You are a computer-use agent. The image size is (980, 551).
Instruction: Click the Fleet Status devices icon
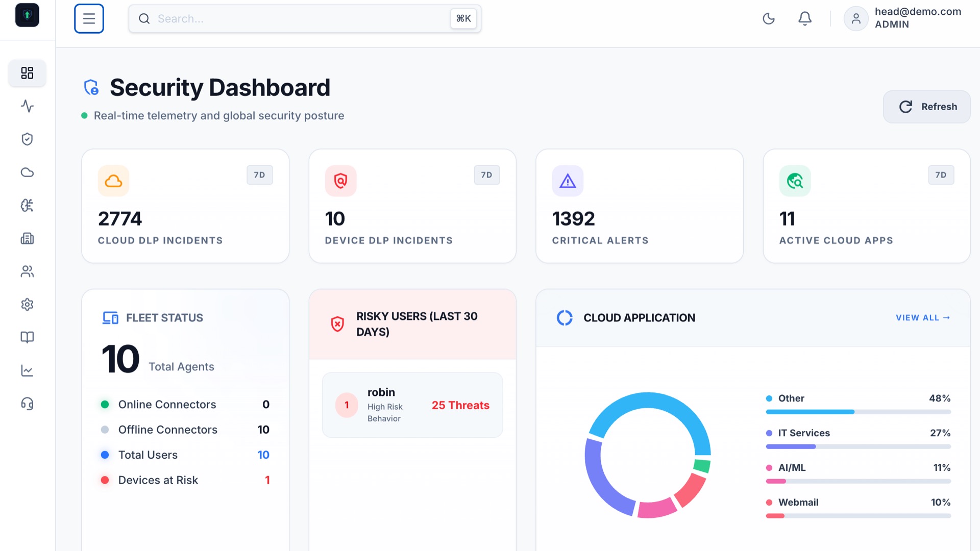pos(110,318)
